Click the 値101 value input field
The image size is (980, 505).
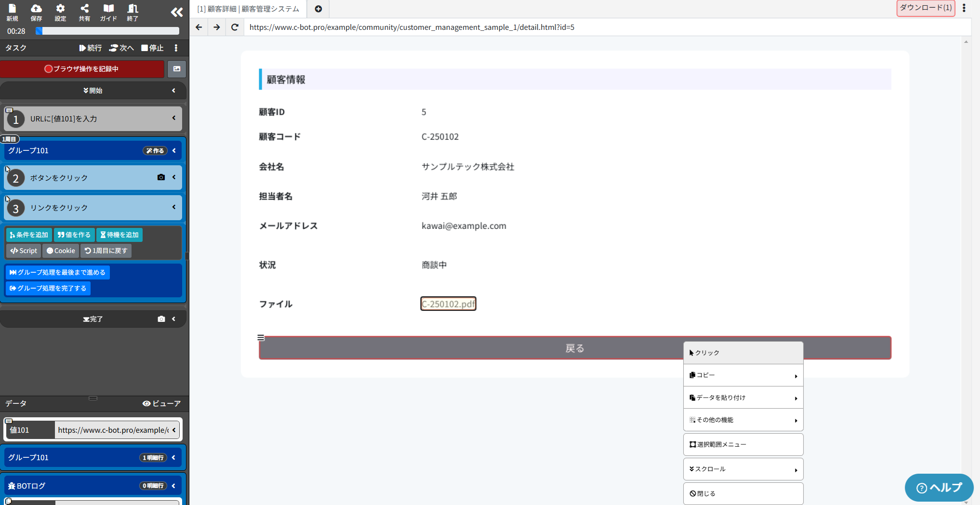pyautogui.click(x=112, y=430)
